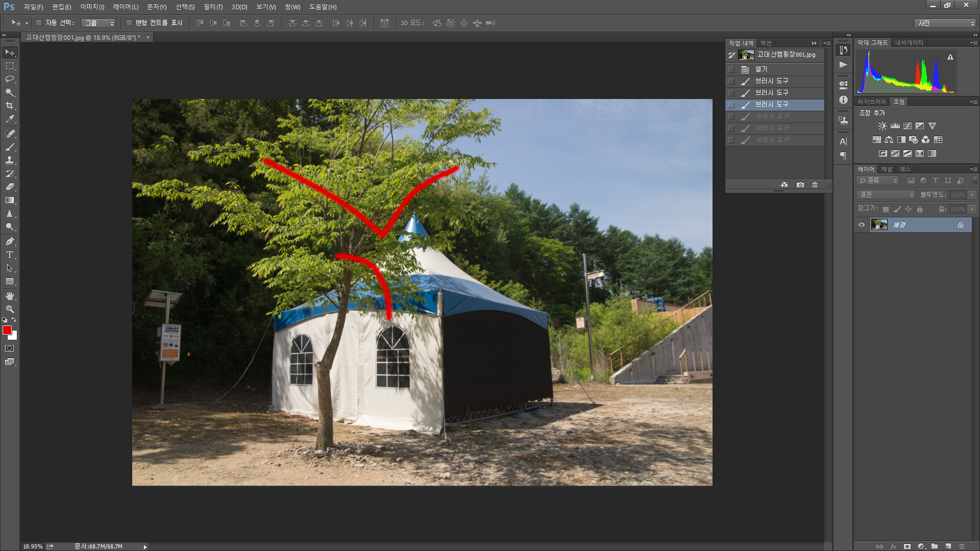Open the 표준 blend mode dropdown
The image size is (980, 551).
pos(886,195)
